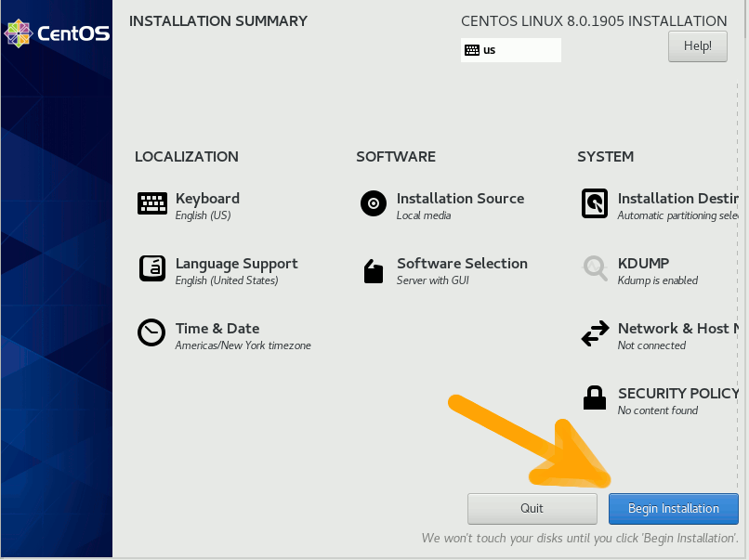Click the Begin Installation button
The height and width of the screenshot is (560, 749).
click(674, 508)
